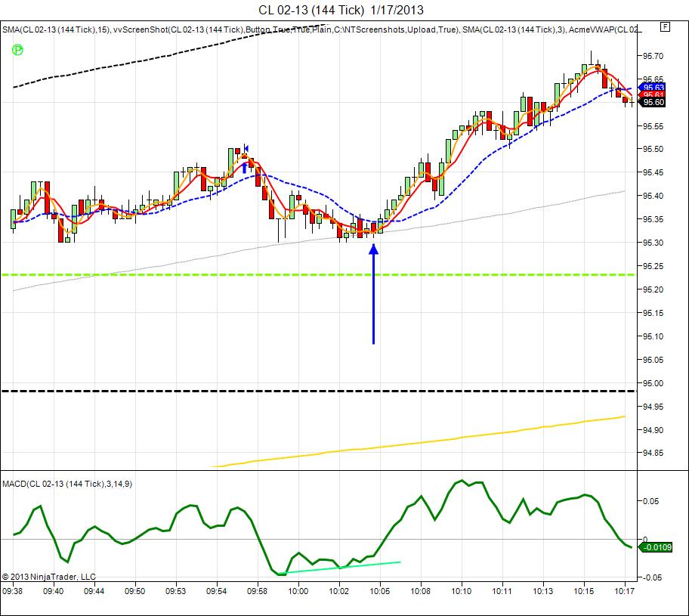Click the 09:44 time axis label

click(x=94, y=591)
